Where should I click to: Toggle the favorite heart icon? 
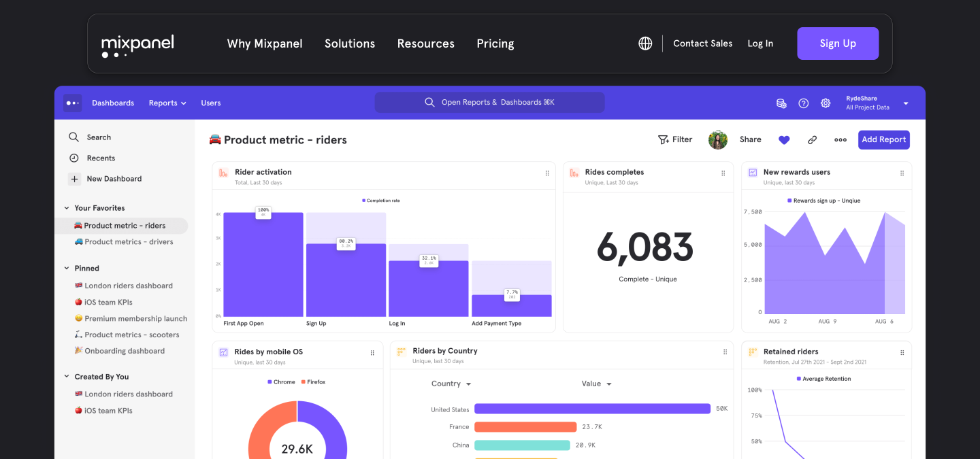tap(784, 140)
